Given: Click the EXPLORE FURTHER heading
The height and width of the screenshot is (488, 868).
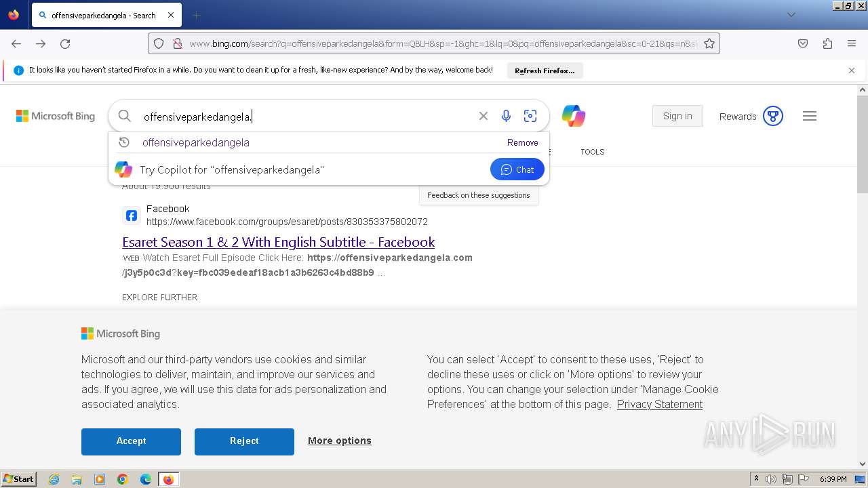Looking at the screenshot, I should pos(160,297).
